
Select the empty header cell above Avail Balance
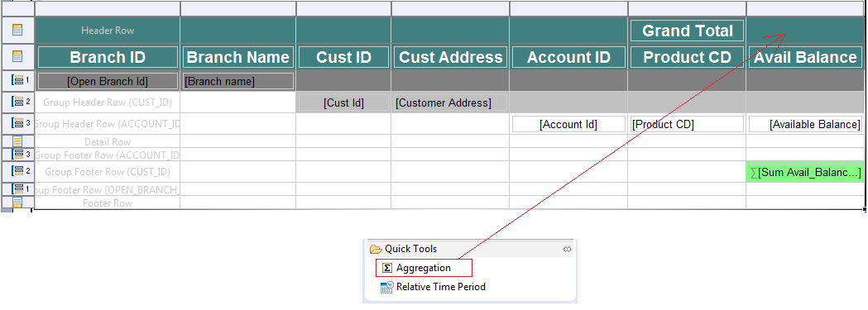point(805,31)
